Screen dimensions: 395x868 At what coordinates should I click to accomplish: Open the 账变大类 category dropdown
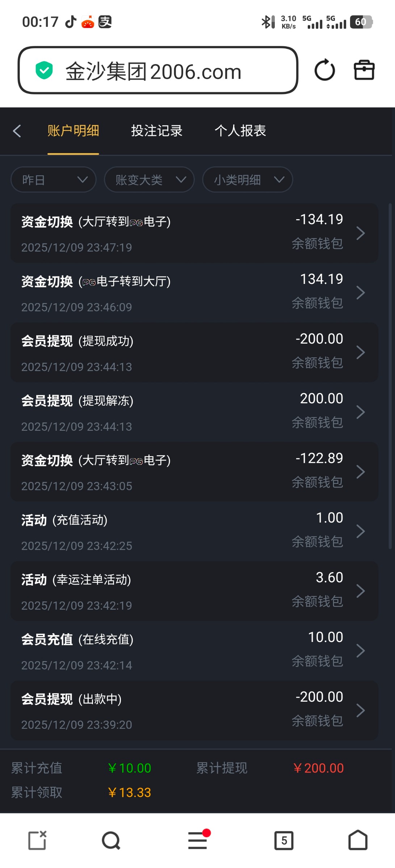coord(149,180)
